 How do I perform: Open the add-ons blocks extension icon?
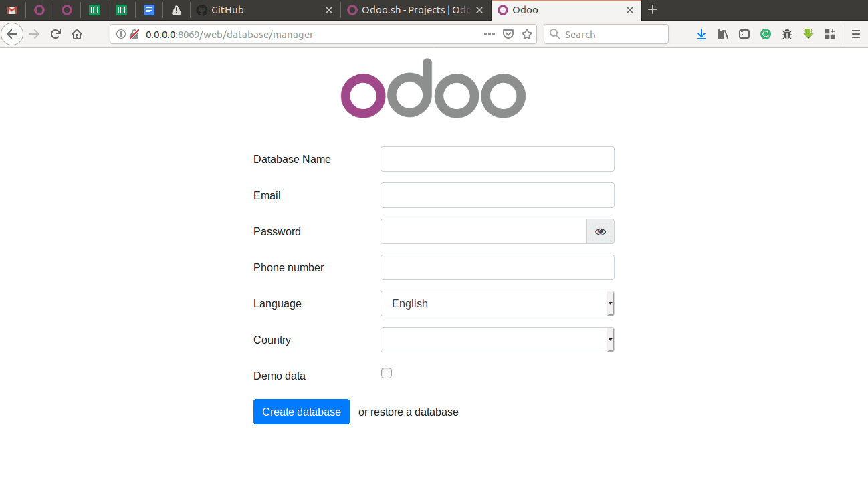pos(830,33)
